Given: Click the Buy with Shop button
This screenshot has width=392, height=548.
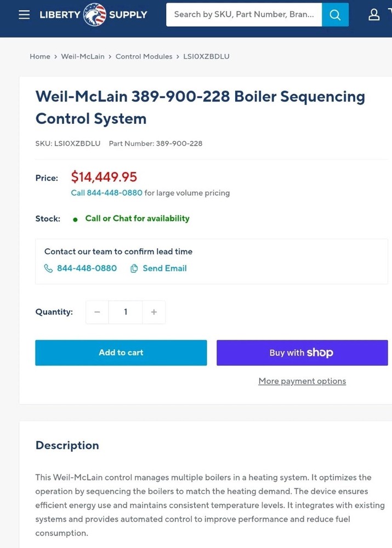Looking at the screenshot, I should [302, 352].
